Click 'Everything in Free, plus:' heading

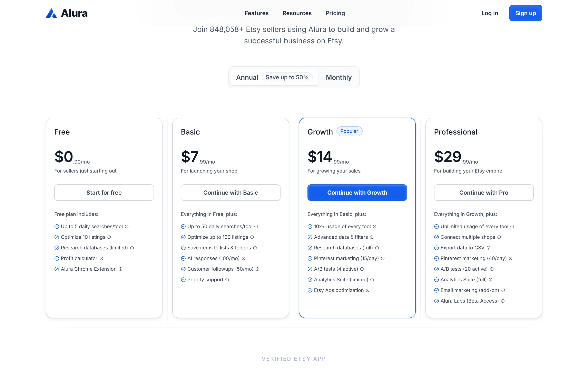[x=209, y=214]
